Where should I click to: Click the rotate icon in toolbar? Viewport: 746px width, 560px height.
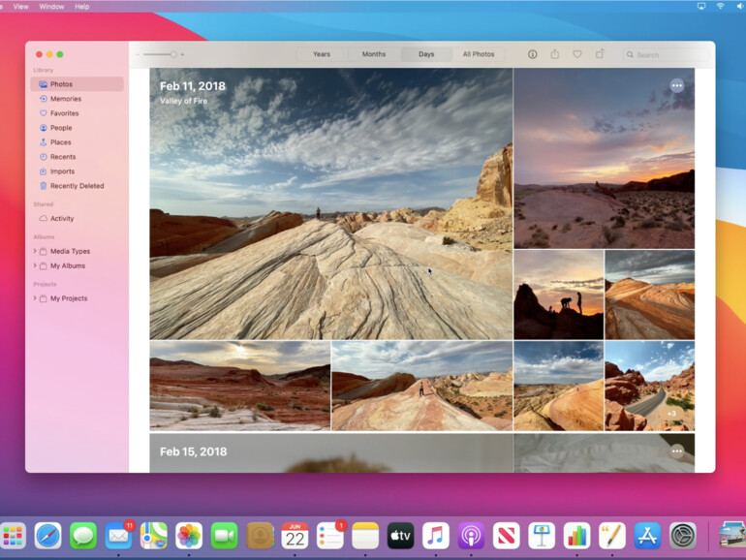click(x=600, y=54)
